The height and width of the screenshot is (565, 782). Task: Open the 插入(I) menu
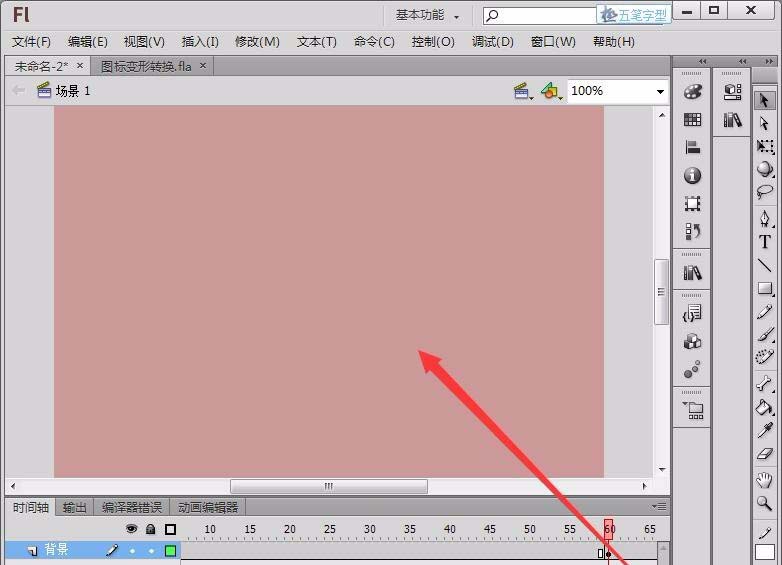click(200, 42)
